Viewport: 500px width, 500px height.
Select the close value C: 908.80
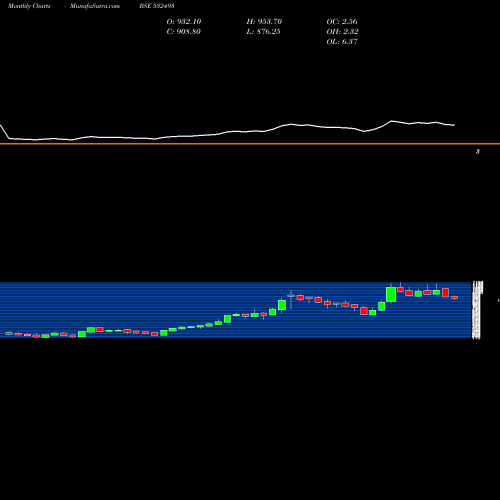click(183, 31)
